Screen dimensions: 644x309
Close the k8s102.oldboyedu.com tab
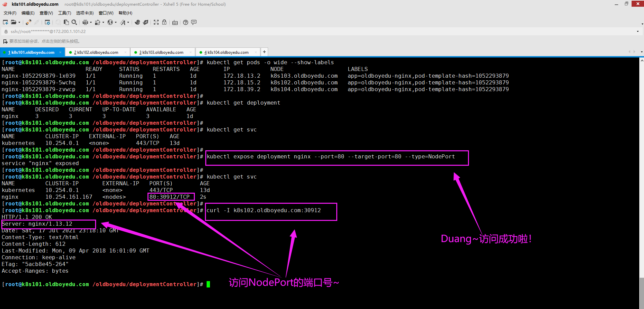click(125, 52)
